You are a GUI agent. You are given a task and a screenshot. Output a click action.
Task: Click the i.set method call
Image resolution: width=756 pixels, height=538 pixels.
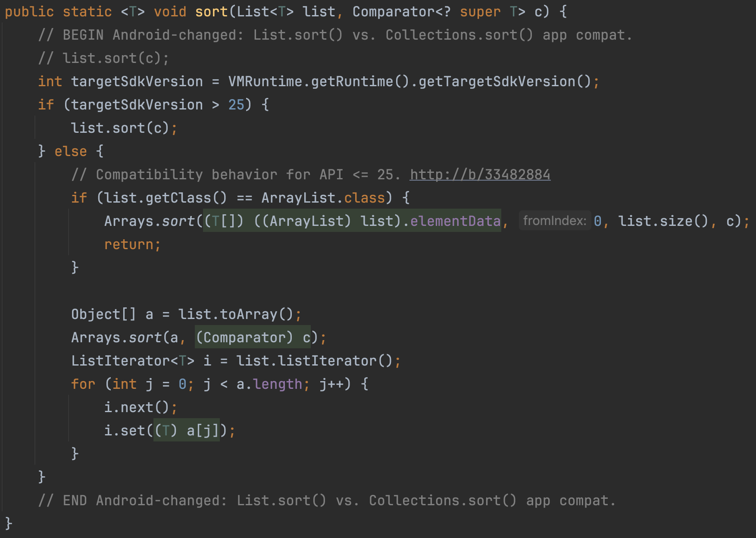[x=125, y=431]
